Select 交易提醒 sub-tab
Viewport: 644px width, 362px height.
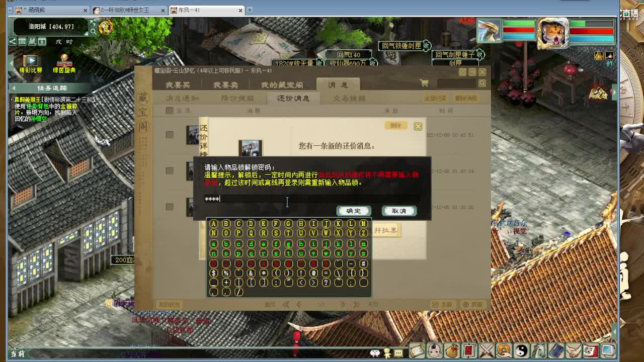[349, 99]
